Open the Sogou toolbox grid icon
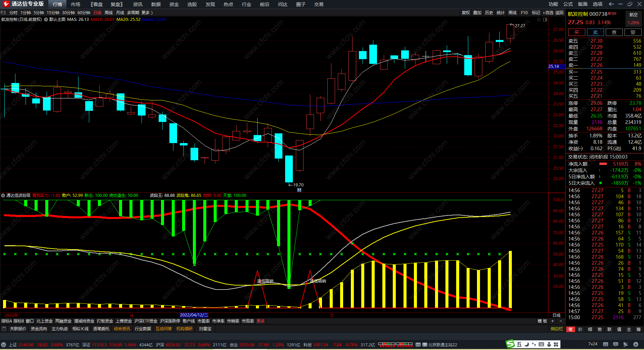This screenshot has height=350, width=644. (x=556, y=344)
